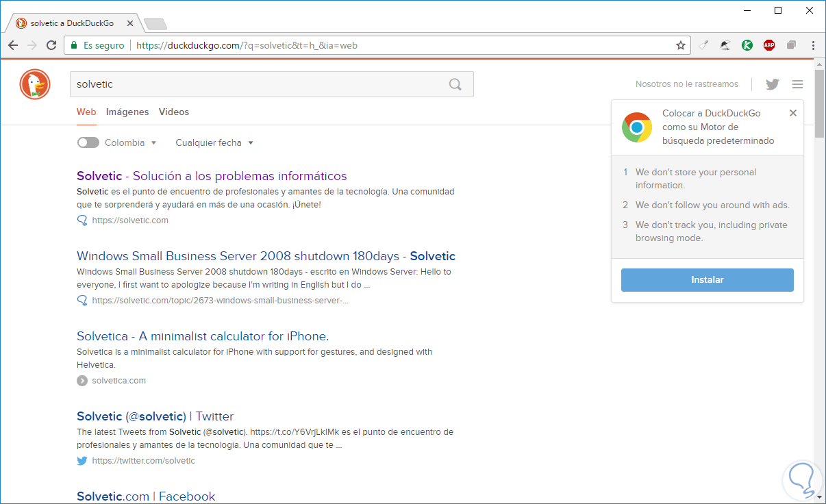Open Solvetic (@solvetic) Twitter result

155,416
